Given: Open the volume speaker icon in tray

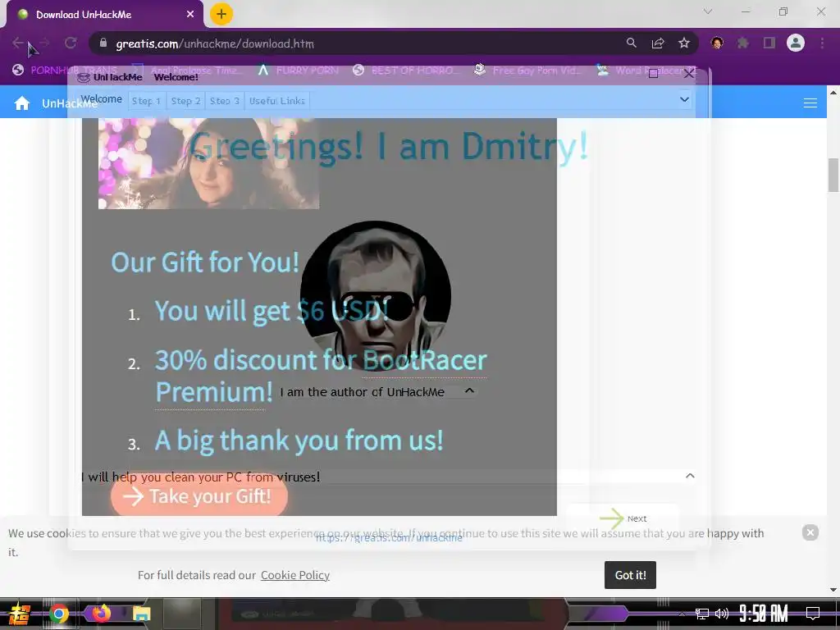Looking at the screenshot, I should click(x=722, y=614).
